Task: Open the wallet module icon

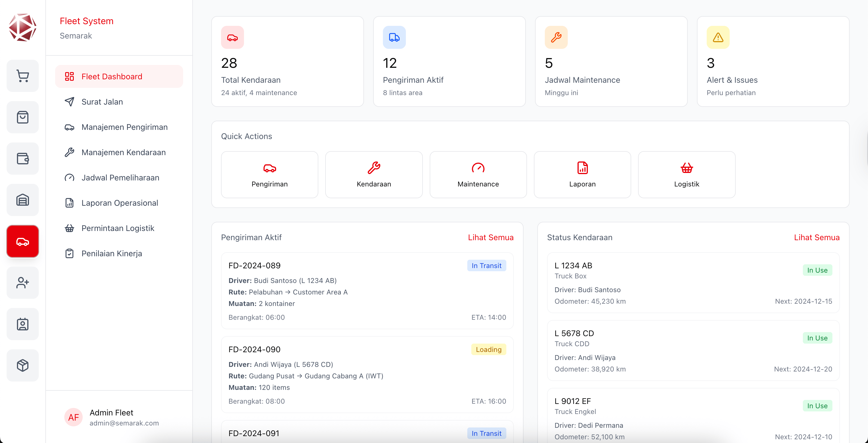Action: click(x=23, y=159)
